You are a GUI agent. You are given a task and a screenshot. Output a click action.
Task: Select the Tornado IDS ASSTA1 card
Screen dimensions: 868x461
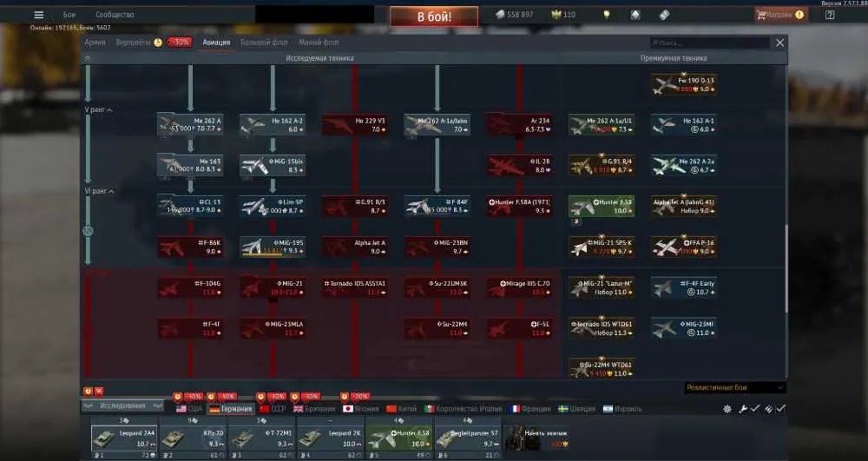pyautogui.click(x=355, y=287)
